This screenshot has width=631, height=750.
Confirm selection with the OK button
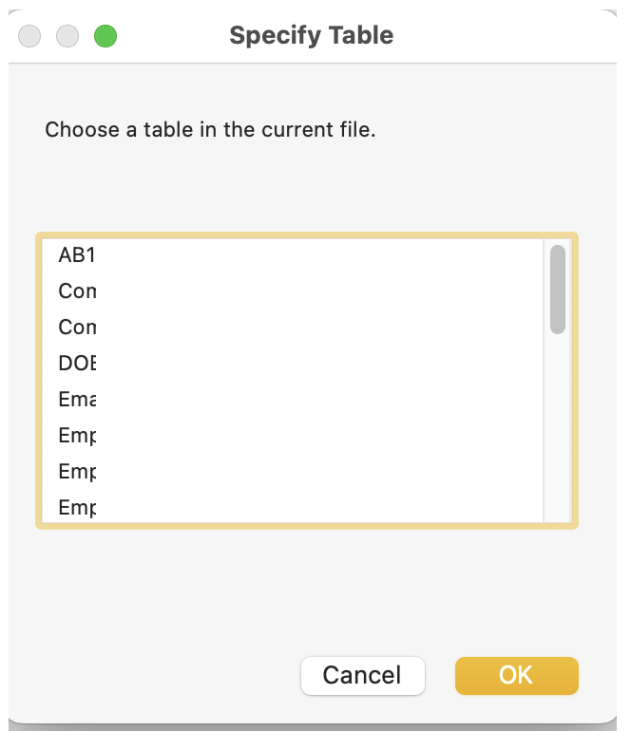516,675
